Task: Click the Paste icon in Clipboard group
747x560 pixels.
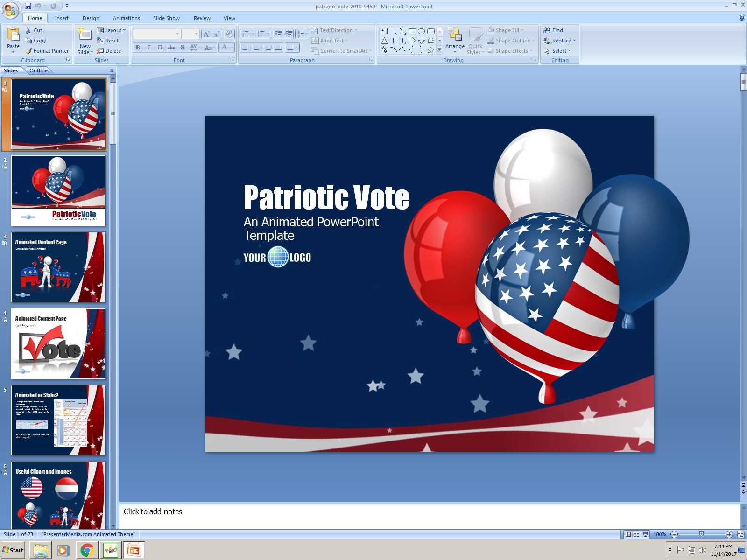Action: coord(13,35)
